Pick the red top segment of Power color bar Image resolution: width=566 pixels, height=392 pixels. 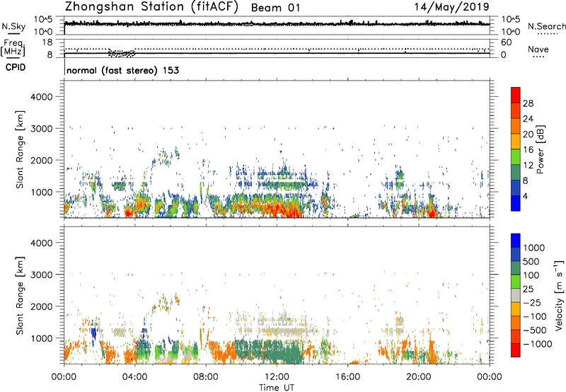(x=516, y=96)
